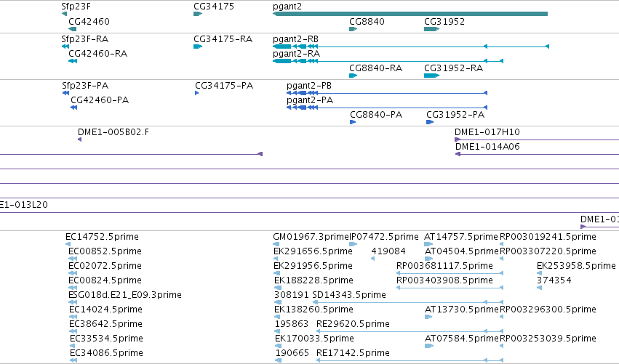Viewport: 619px width, 364px height.
Task: Click the CG8840-PA protein arrow
Action: coord(353,122)
